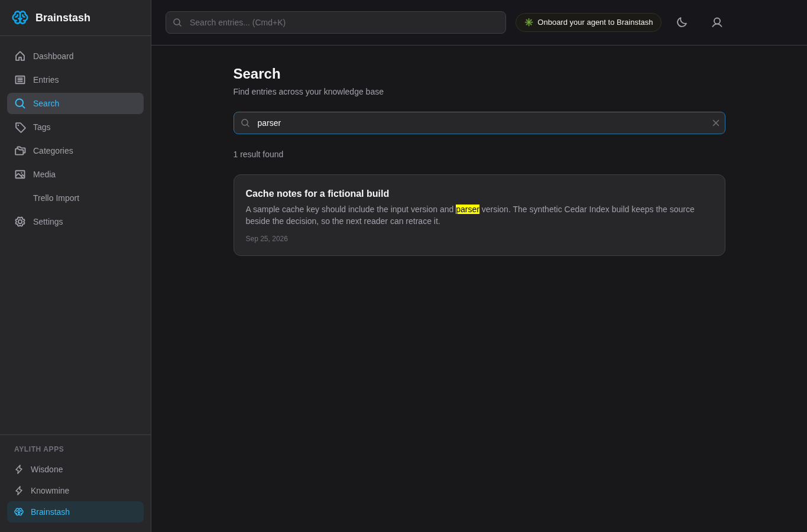Click the green asterisk onboarding icon
The width and height of the screenshot is (807, 532).
click(529, 22)
